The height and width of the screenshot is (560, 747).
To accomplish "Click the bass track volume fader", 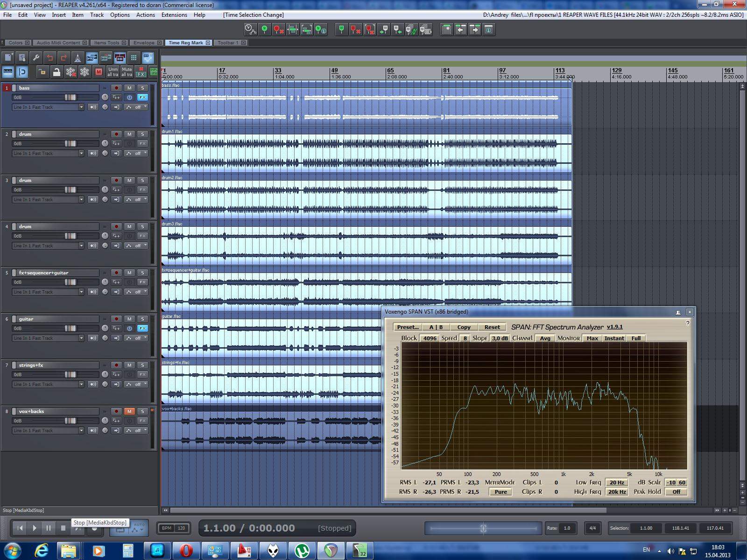I will (x=70, y=98).
